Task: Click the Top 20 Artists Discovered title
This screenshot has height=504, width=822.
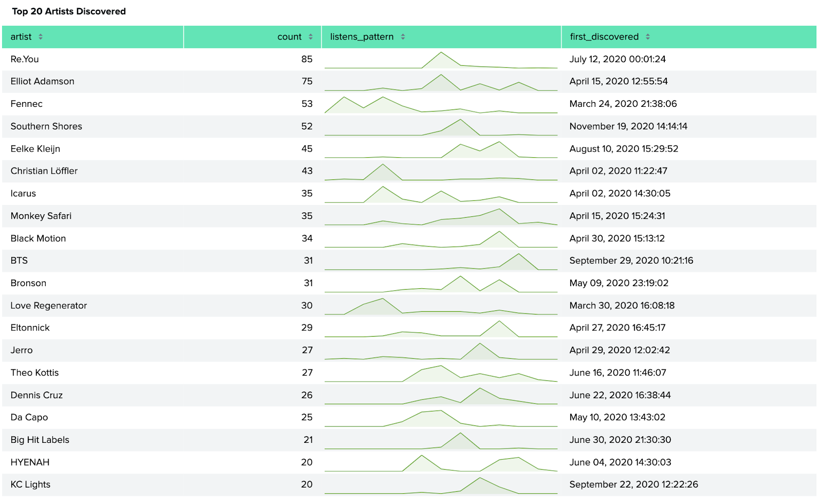Action: [69, 11]
